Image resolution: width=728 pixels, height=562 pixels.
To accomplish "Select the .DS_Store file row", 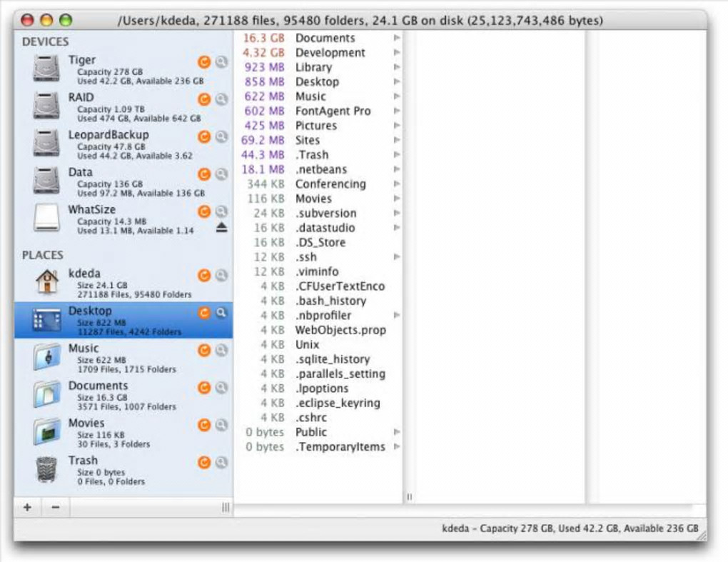I will [x=318, y=242].
